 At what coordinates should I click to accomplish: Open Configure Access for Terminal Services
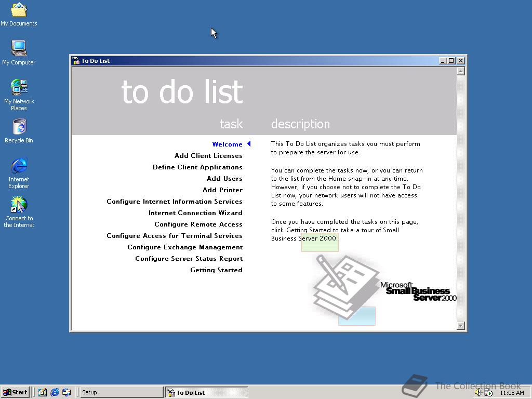click(x=175, y=236)
